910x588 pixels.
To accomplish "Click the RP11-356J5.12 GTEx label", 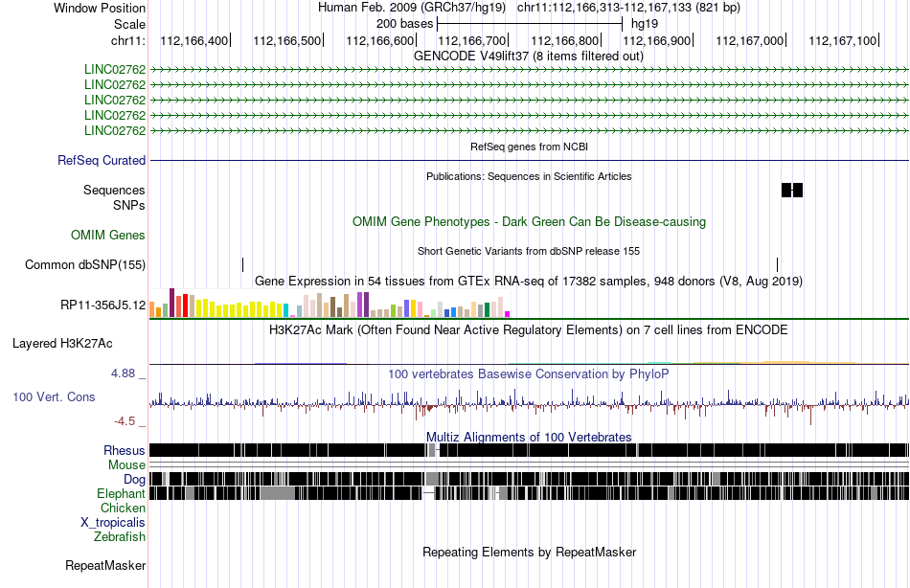I will (102, 305).
